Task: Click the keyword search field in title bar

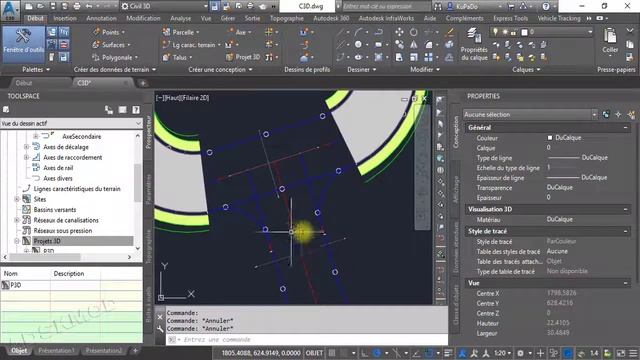Action: pyautogui.click(x=385, y=6)
